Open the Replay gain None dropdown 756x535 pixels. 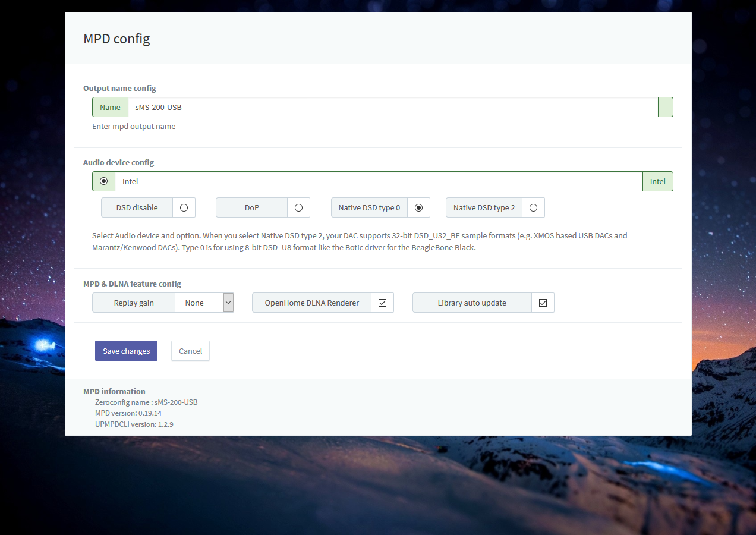[199, 303]
